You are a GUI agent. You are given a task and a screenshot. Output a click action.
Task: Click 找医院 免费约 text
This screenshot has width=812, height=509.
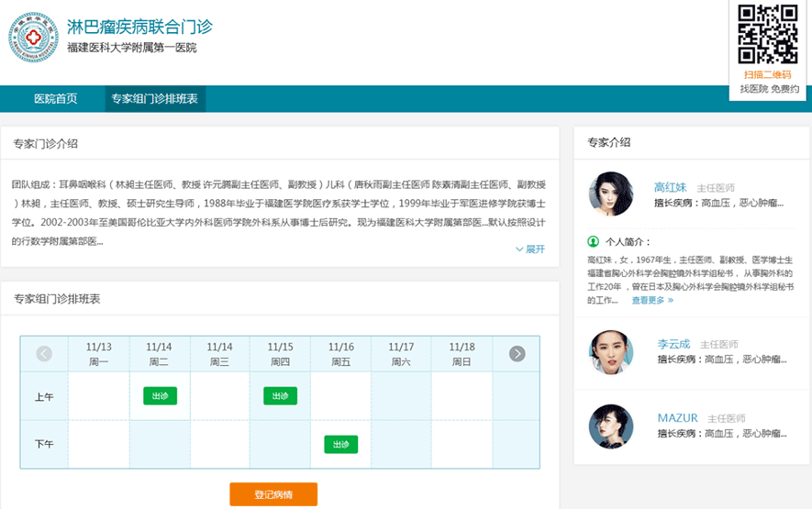tap(769, 89)
